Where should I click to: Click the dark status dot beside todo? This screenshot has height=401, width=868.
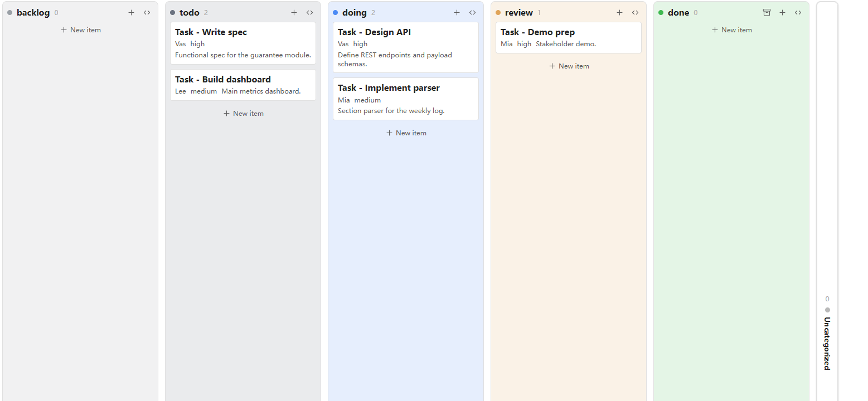click(x=173, y=13)
